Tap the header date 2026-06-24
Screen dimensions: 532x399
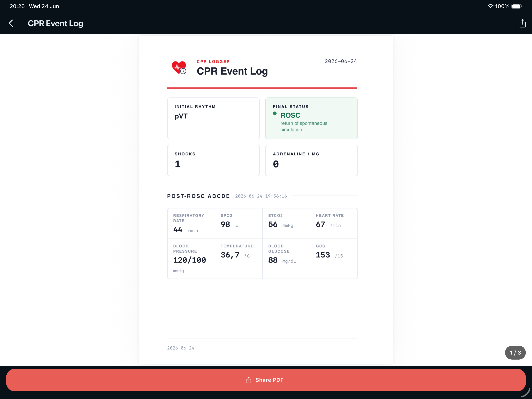pos(341,61)
